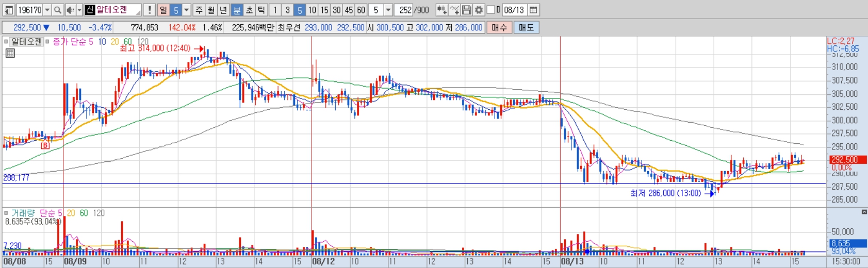
Task: Click the speaker sound alert icon
Action: click(71, 10)
